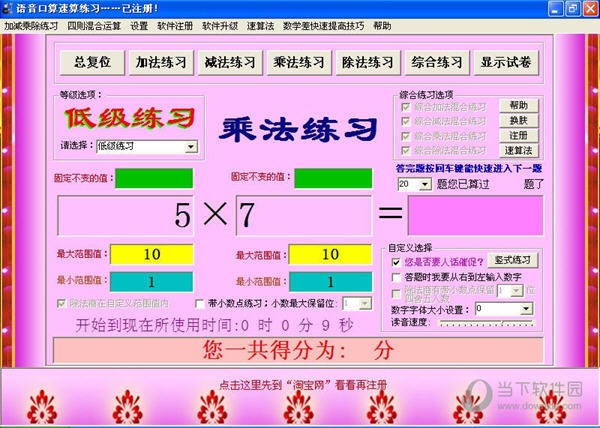Open the 软件注册 menu
Viewport: 600px width, 428px height.
pyautogui.click(x=175, y=26)
